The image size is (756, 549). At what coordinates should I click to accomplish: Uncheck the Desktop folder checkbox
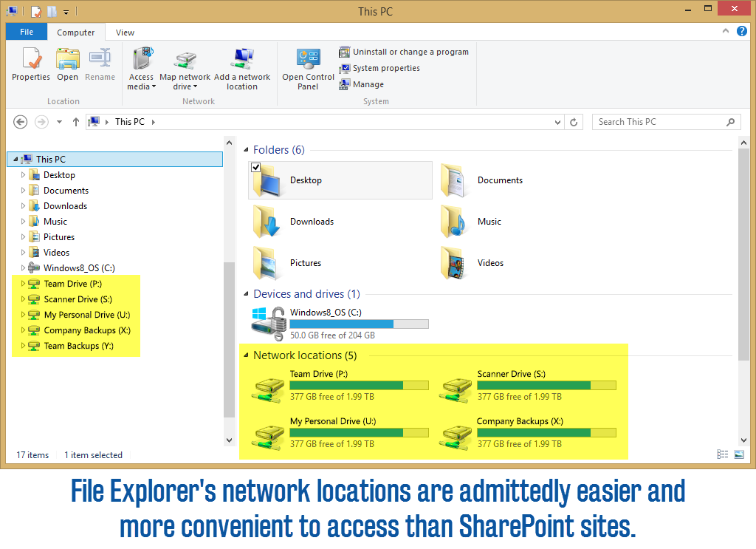coord(257,166)
